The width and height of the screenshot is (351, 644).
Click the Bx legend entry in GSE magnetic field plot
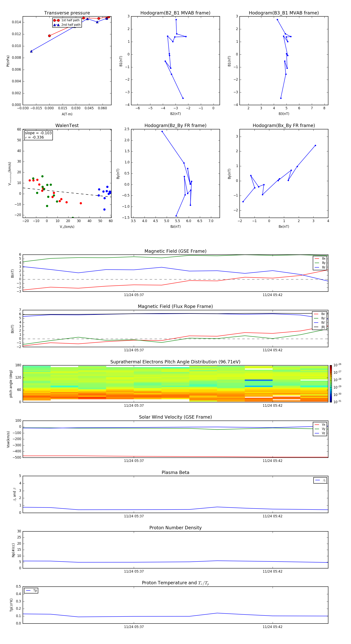pos(320,259)
